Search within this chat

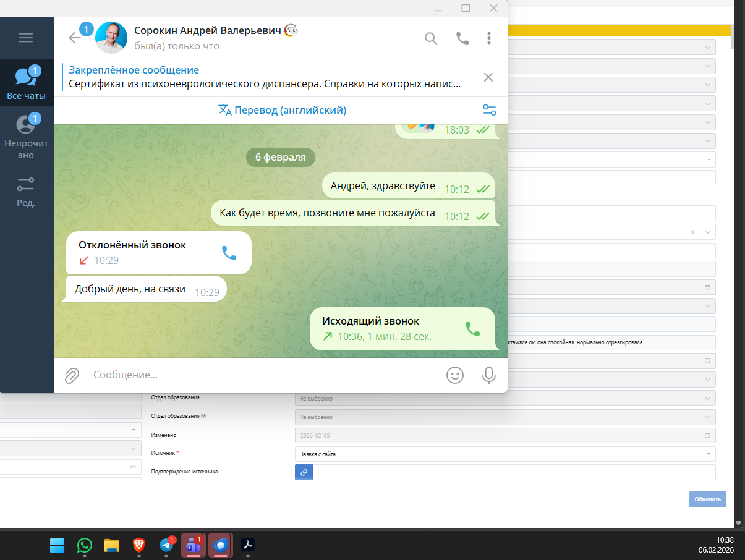click(x=431, y=38)
